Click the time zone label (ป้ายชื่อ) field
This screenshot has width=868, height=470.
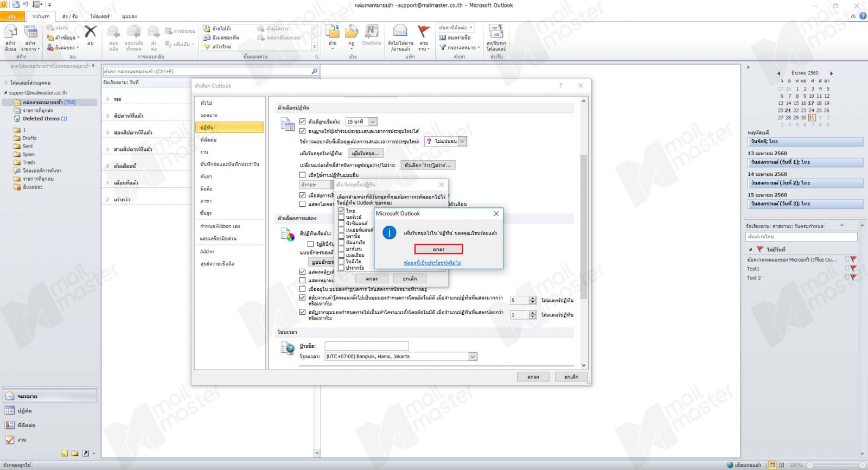[366, 346]
